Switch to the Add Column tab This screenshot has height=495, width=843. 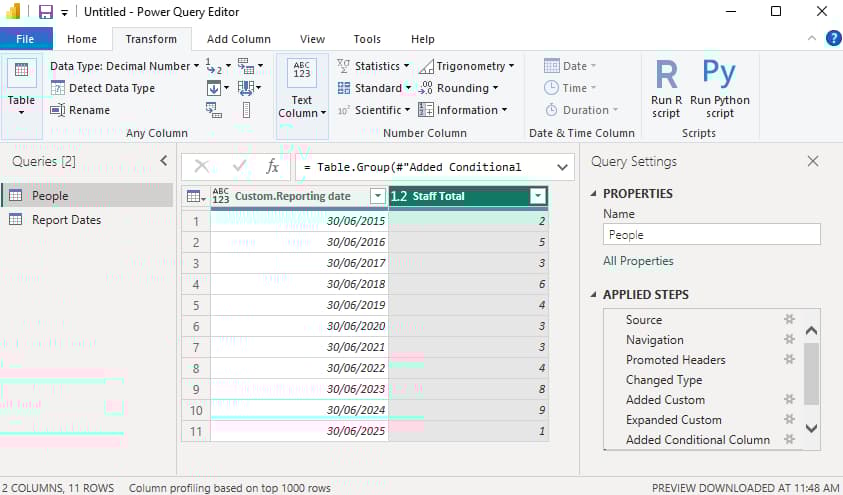click(x=238, y=39)
